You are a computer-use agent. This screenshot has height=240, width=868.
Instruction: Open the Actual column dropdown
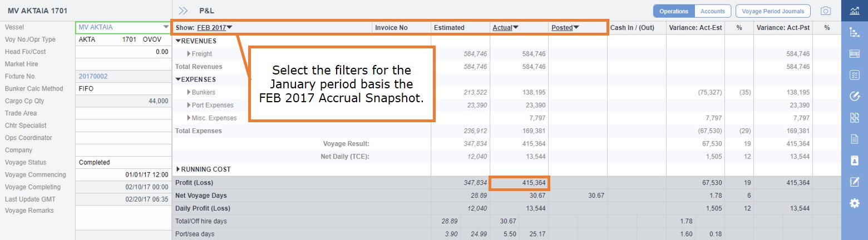(505, 27)
